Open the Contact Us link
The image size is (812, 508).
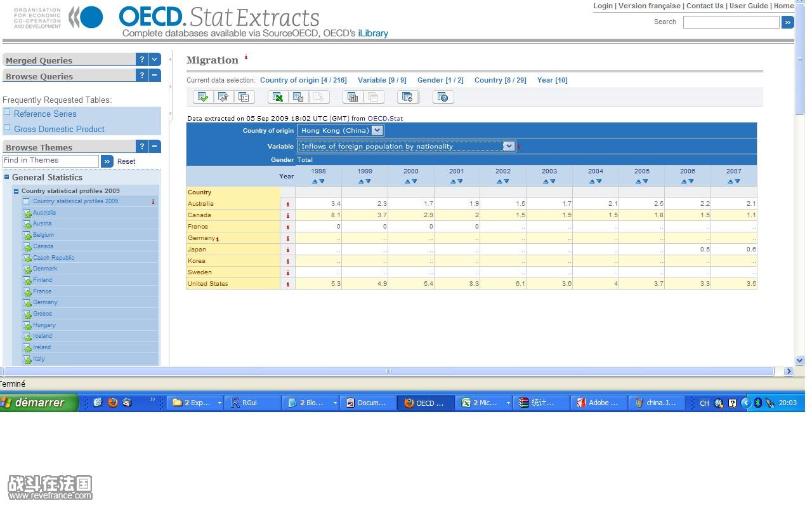point(705,6)
